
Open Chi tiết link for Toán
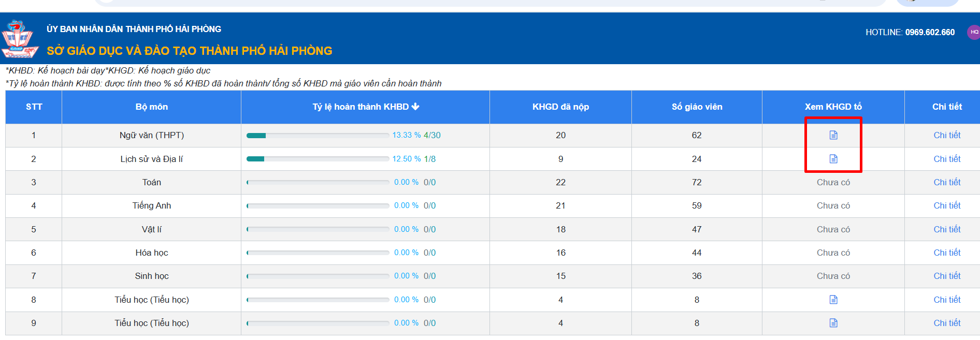[946, 182]
